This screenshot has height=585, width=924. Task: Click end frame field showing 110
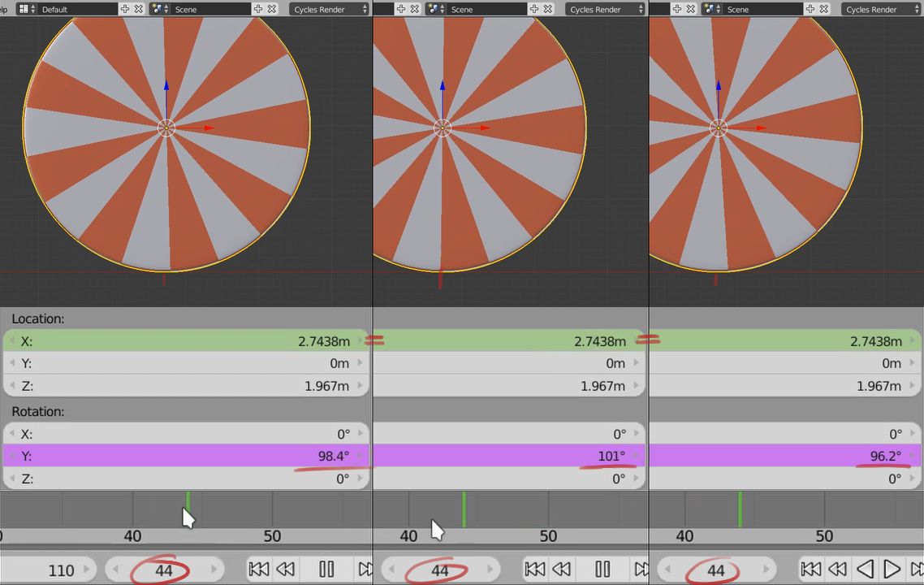click(49, 570)
